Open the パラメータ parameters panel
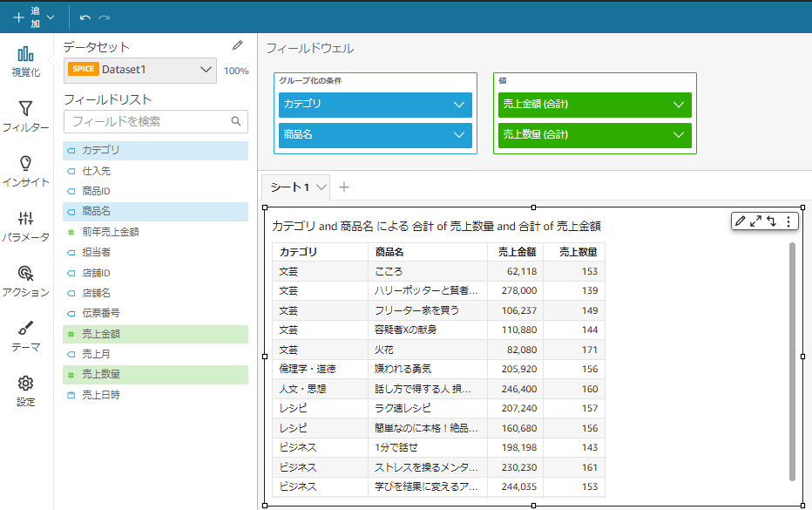This screenshot has height=510, width=812. click(25, 227)
